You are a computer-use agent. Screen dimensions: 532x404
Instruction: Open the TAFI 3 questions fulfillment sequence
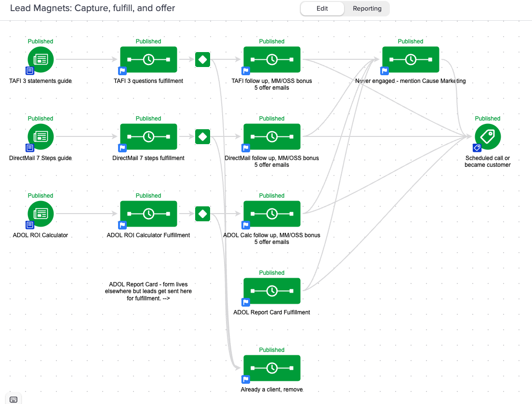pos(148,59)
